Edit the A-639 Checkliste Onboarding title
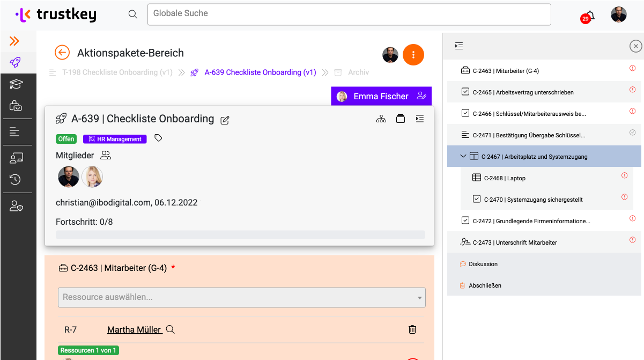 225,120
